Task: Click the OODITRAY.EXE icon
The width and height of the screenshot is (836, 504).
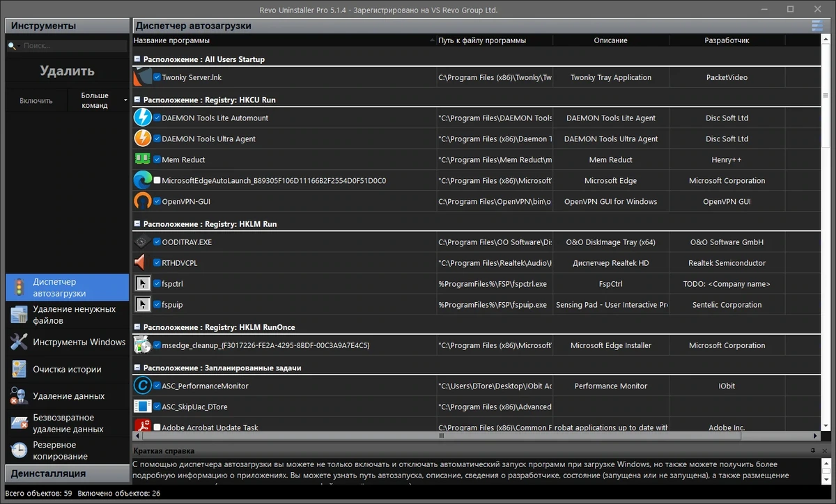Action: click(x=142, y=242)
